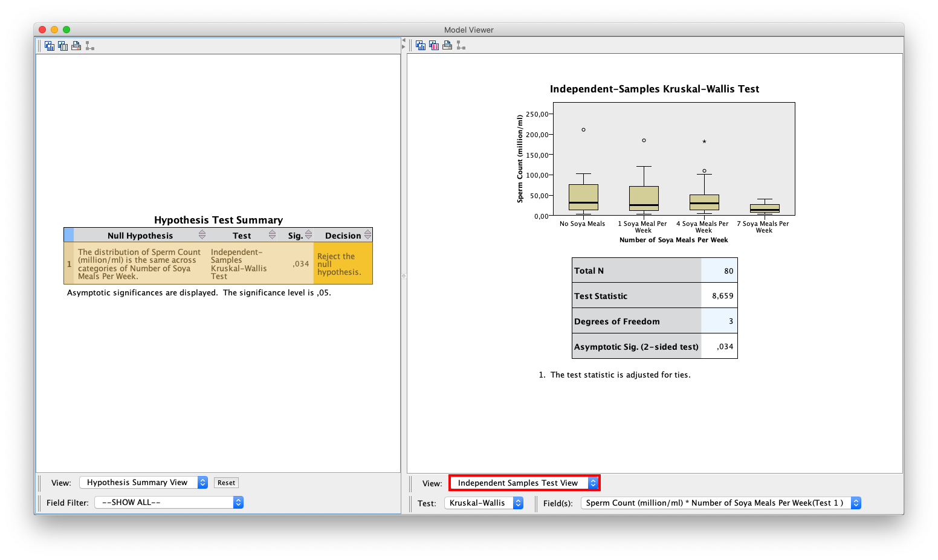Image resolution: width=938 pixels, height=560 pixels.
Task: Select the 'Reject the null hypothesis' decision cell
Action: pyautogui.click(x=343, y=264)
